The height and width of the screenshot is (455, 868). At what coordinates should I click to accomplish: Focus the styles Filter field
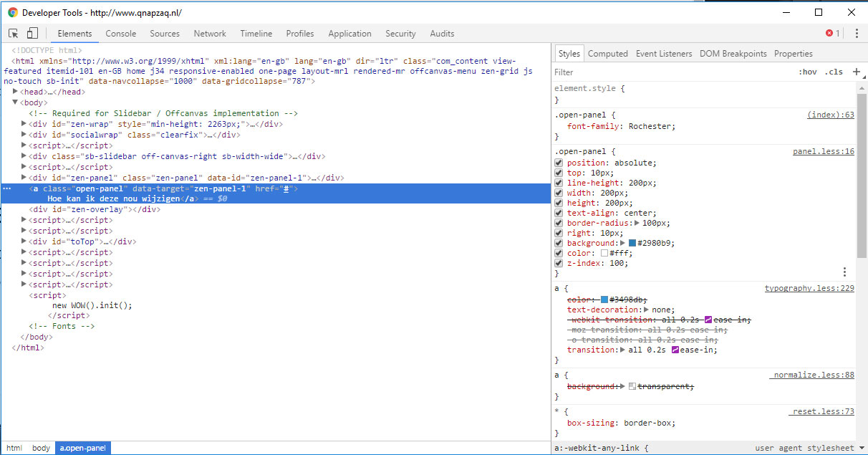tap(673, 72)
